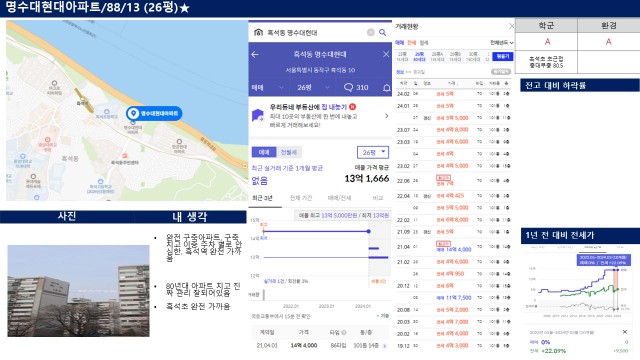Click the magnifier search icon
The width and height of the screenshot is (640, 360).
pyautogui.click(x=382, y=32)
